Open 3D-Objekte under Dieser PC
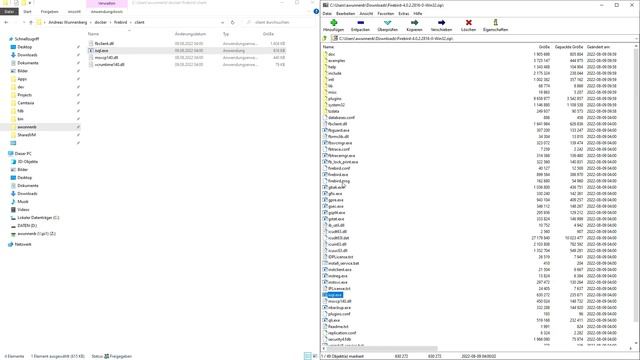 27,162
